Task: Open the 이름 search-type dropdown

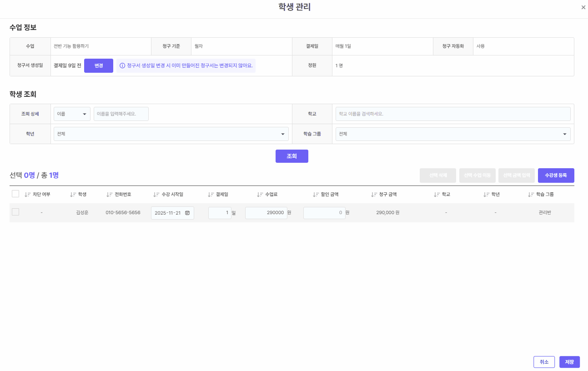Action: click(72, 114)
